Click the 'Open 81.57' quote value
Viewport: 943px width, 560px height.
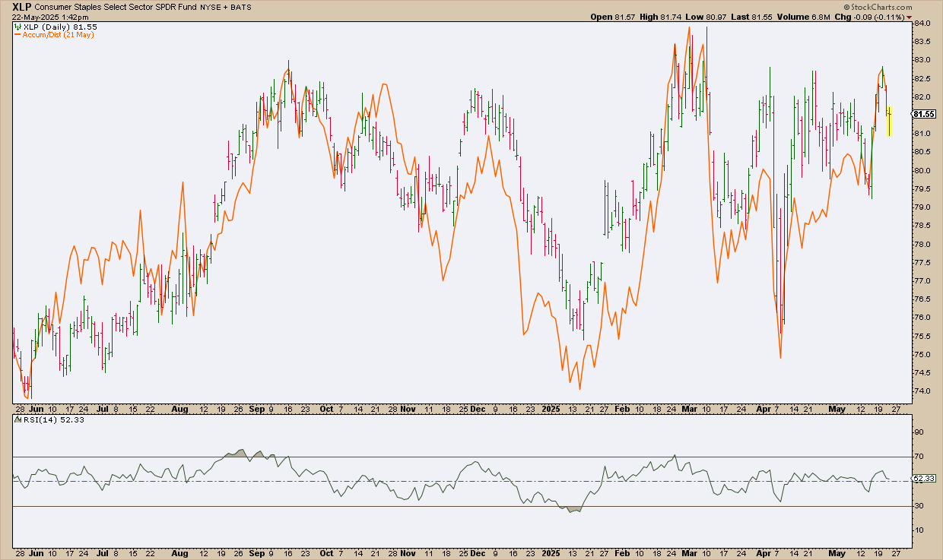click(x=611, y=17)
